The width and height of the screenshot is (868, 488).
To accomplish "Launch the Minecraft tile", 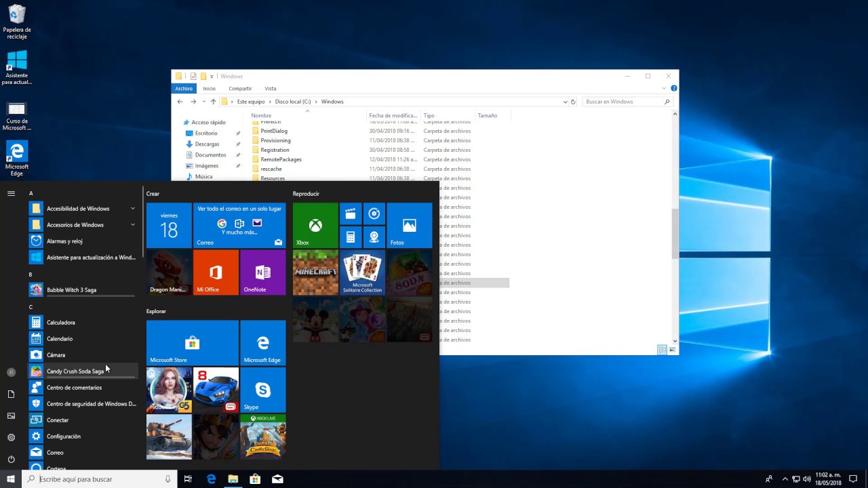I will 315,272.
